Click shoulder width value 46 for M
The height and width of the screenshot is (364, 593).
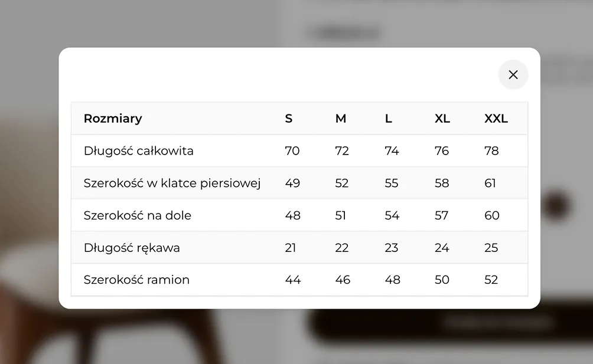[x=342, y=280]
